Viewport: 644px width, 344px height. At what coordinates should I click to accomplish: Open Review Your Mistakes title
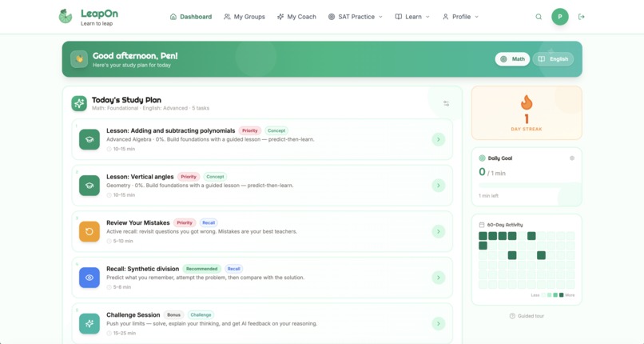(138, 222)
